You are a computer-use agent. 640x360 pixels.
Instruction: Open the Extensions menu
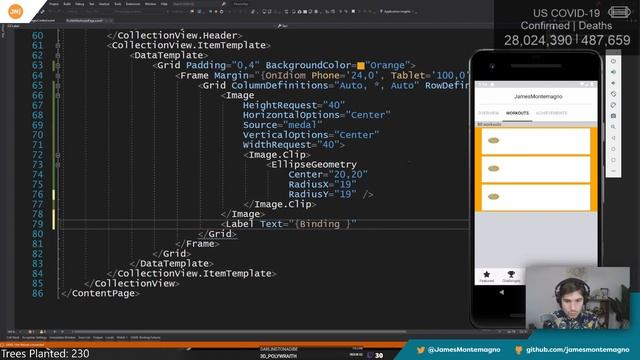(133, 4)
